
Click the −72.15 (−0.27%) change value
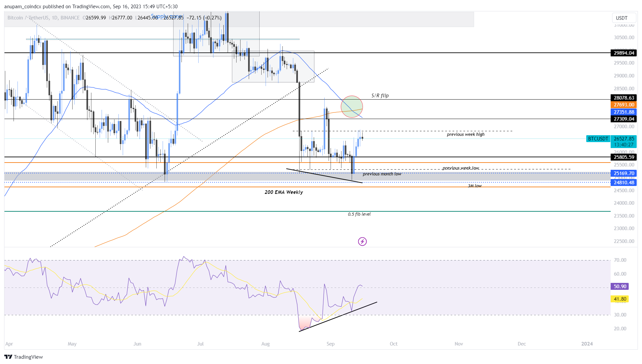tap(204, 18)
